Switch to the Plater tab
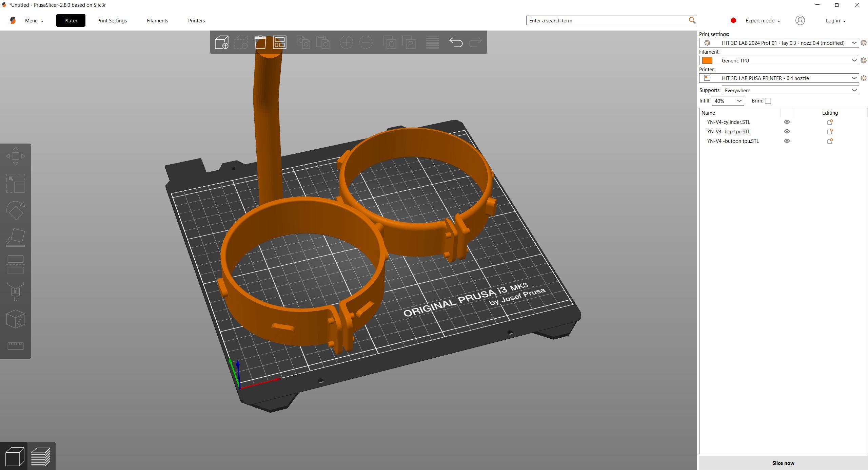This screenshot has height=470, width=868. (x=71, y=20)
